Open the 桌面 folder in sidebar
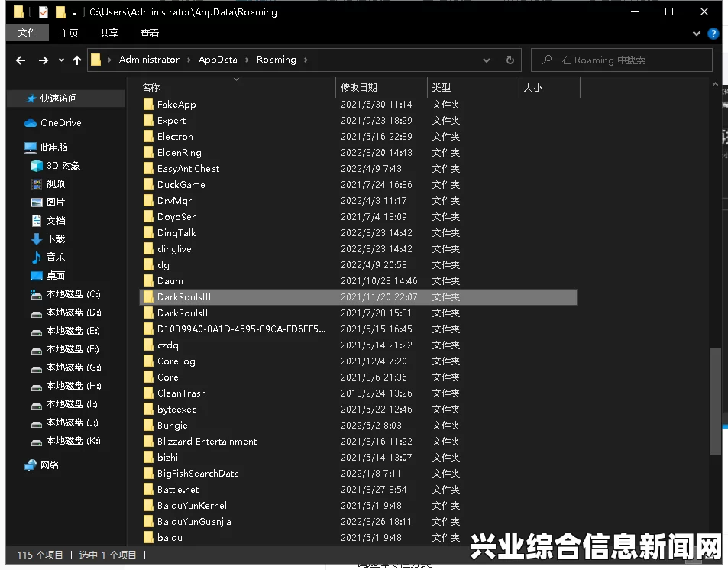Screen dimensions: 728x570 55,276
